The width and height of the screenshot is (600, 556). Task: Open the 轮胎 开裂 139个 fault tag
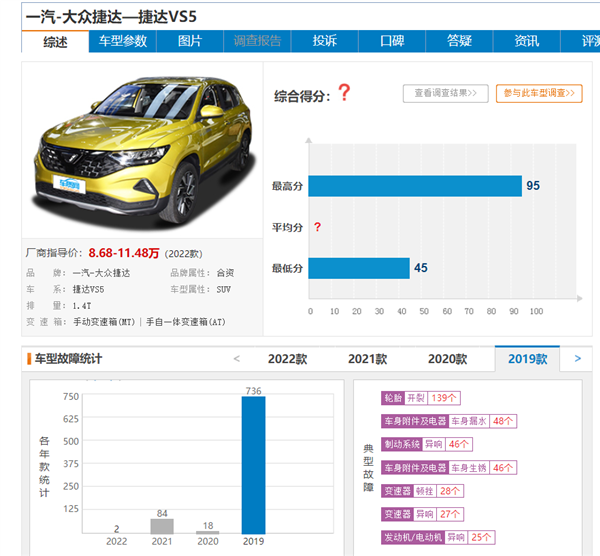tap(421, 398)
